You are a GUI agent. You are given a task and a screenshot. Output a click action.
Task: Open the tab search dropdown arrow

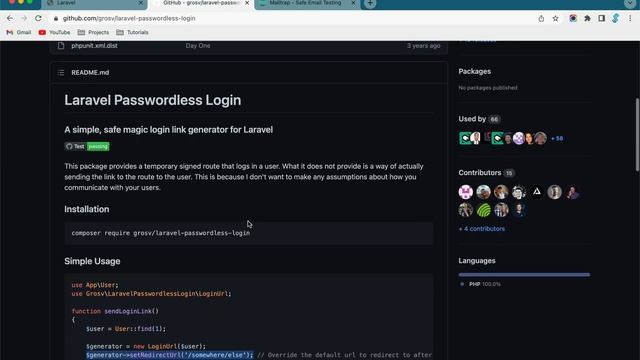coord(630,3)
